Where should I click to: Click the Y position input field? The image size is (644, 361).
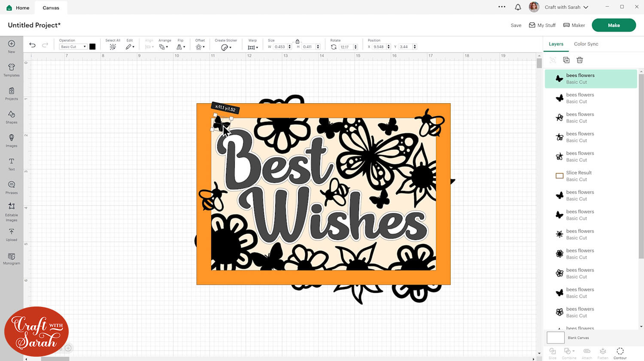(x=405, y=47)
